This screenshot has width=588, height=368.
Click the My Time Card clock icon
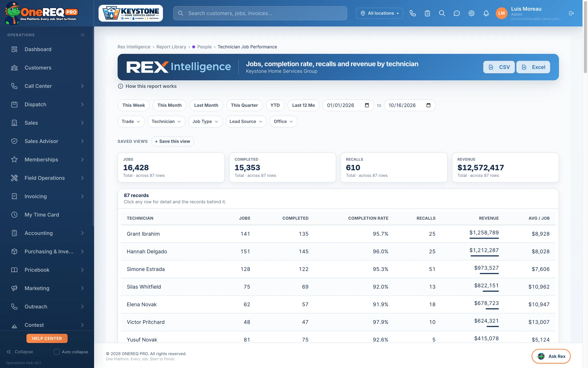[x=14, y=215]
